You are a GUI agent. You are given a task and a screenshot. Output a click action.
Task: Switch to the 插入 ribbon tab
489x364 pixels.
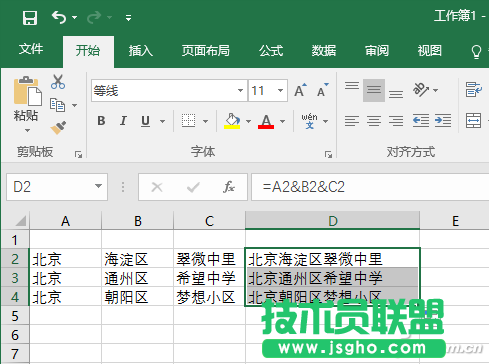(x=141, y=51)
